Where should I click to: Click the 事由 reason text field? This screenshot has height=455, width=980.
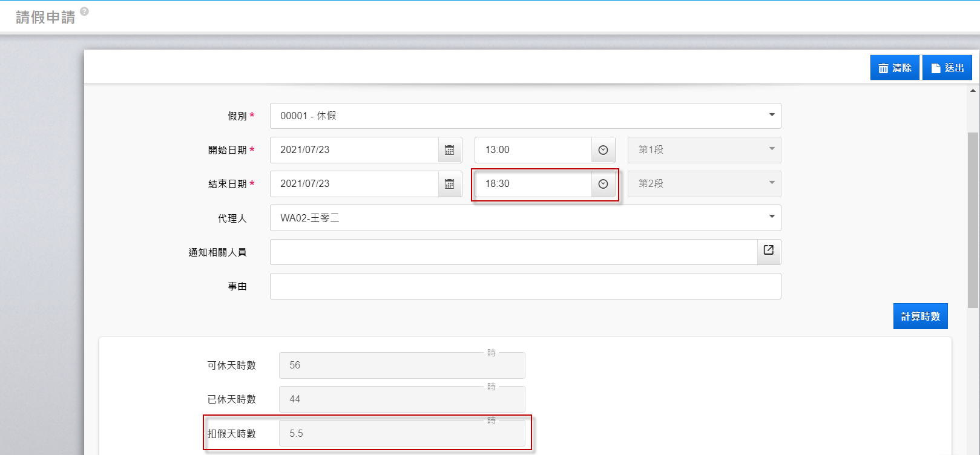click(525, 286)
